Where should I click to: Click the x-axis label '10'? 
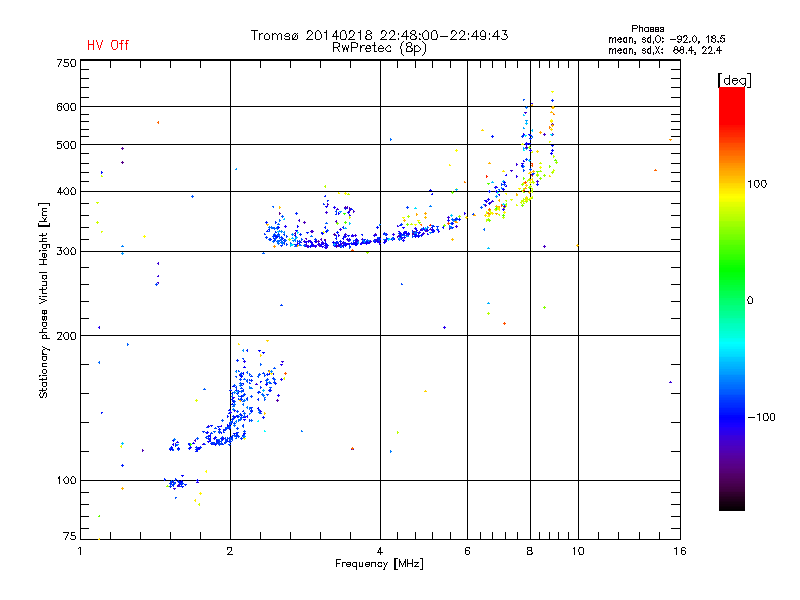click(x=578, y=551)
